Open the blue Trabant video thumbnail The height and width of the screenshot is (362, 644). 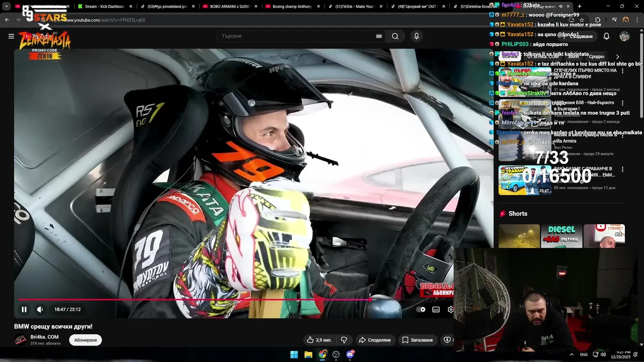click(525, 180)
